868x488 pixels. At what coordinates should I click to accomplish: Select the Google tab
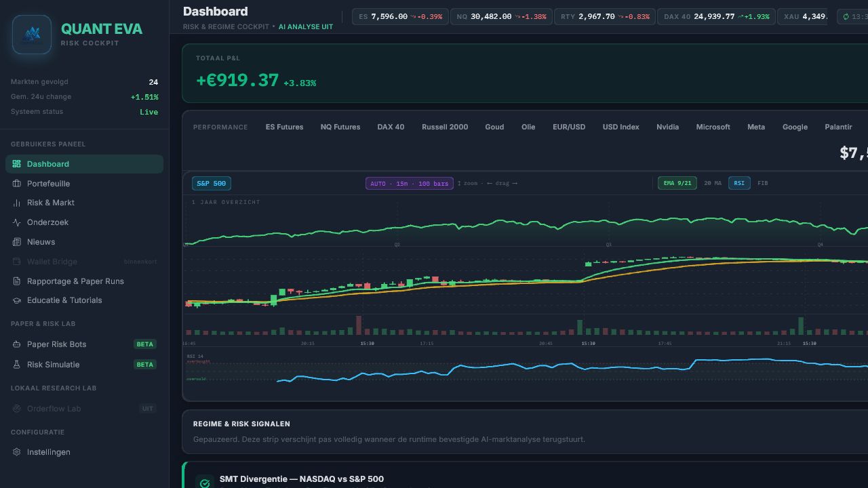(x=795, y=127)
